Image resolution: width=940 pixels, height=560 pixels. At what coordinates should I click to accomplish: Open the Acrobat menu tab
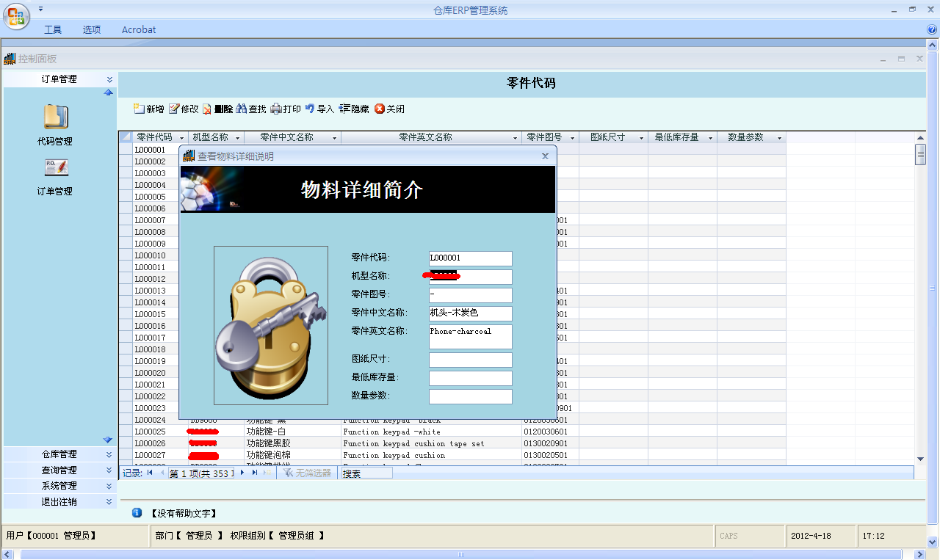click(139, 29)
